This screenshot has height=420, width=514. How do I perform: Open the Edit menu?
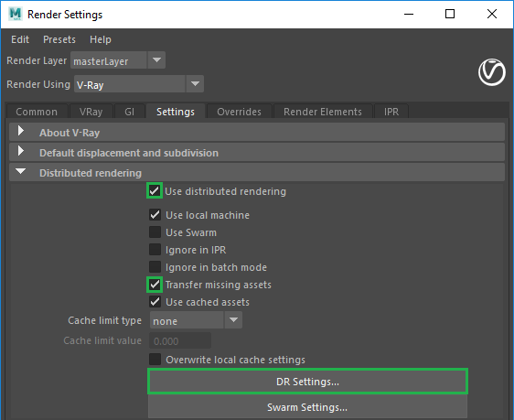point(20,39)
